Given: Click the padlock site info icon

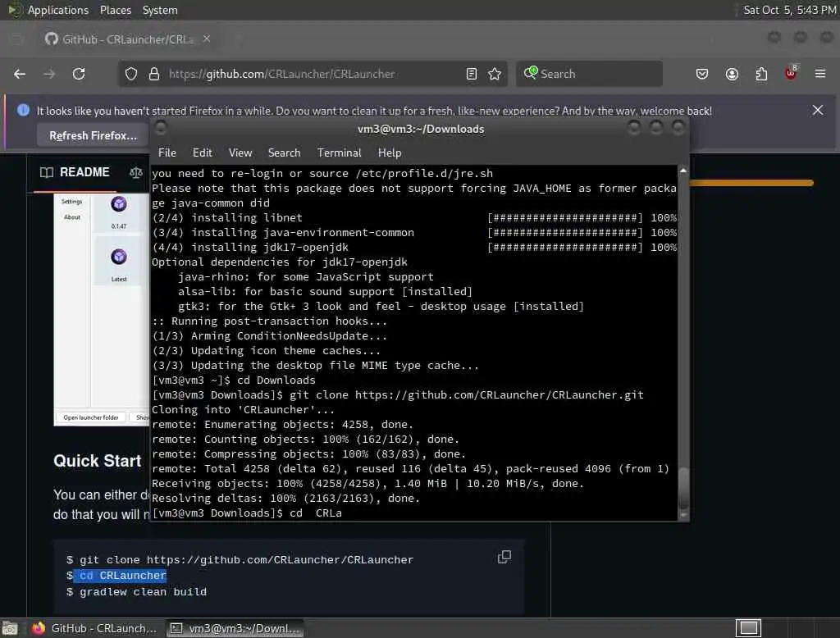Looking at the screenshot, I should point(154,74).
